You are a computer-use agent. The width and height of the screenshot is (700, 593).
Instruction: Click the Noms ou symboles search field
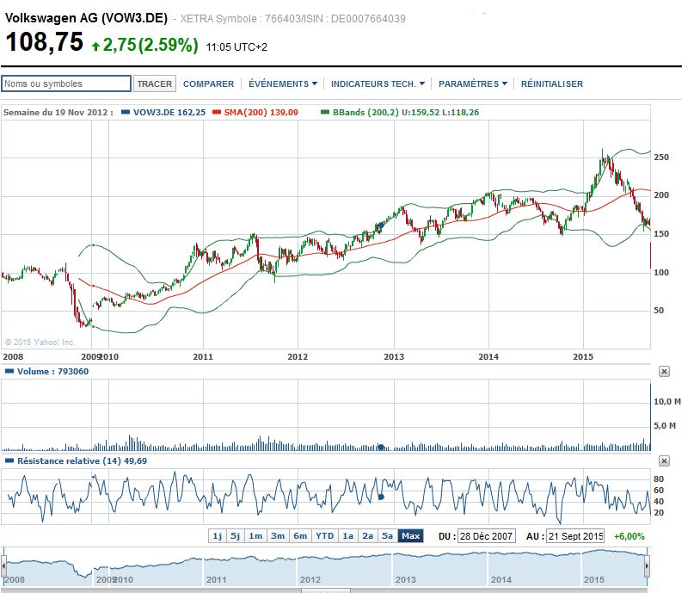[66, 83]
